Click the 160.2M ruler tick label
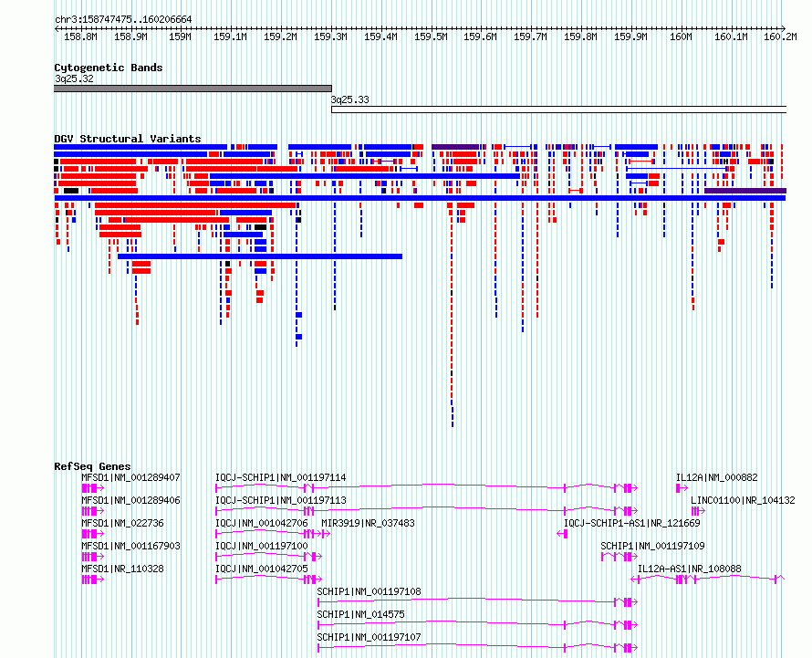Image resolution: width=812 pixels, height=658 pixels. tap(780, 37)
